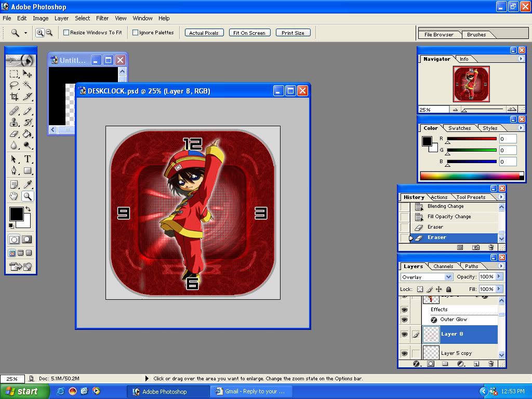Select the Hand tool

tap(14, 196)
